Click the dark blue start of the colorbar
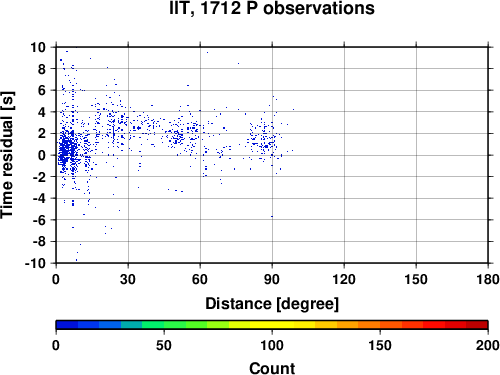 coord(67,325)
